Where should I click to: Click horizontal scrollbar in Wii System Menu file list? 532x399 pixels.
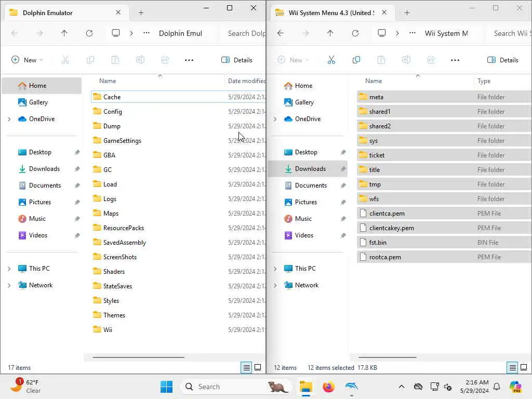(387, 357)
